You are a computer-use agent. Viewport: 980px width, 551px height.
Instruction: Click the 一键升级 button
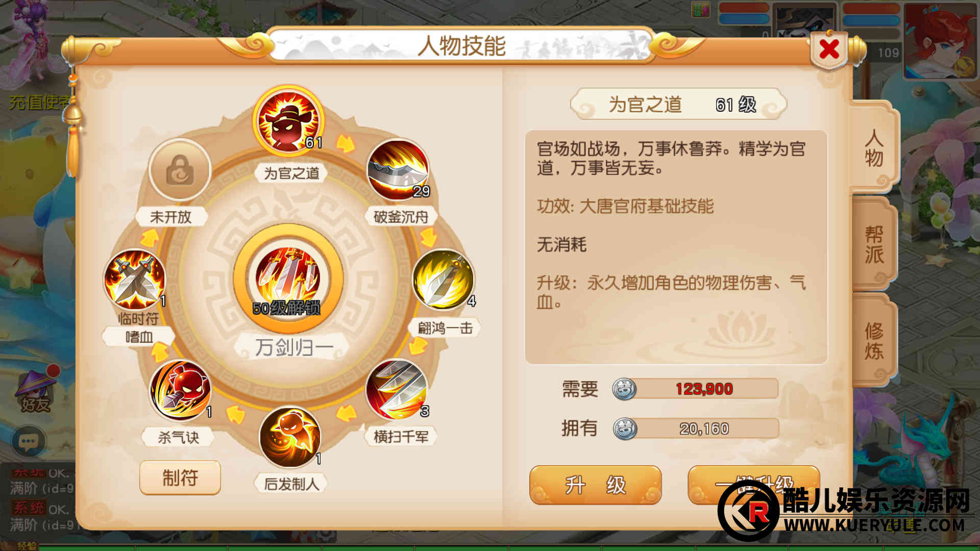point(754,485)
